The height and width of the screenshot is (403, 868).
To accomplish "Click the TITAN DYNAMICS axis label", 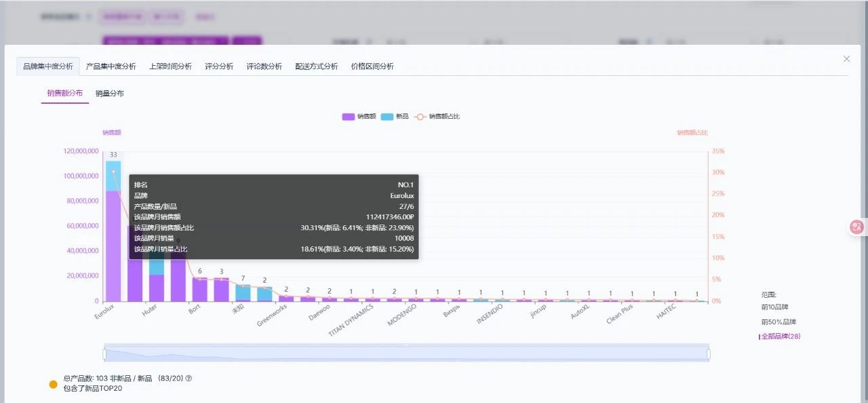I will coord(351,320).
